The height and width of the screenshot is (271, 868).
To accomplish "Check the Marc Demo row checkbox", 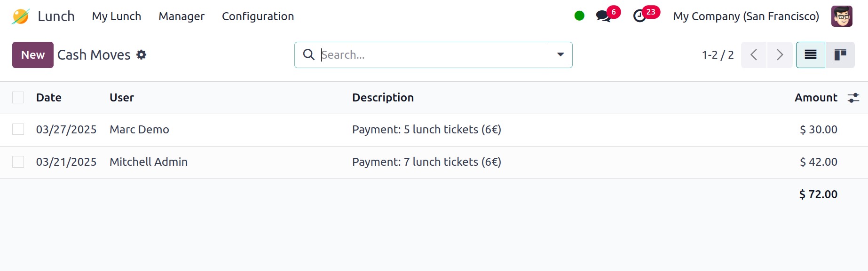I will (18, 130).
